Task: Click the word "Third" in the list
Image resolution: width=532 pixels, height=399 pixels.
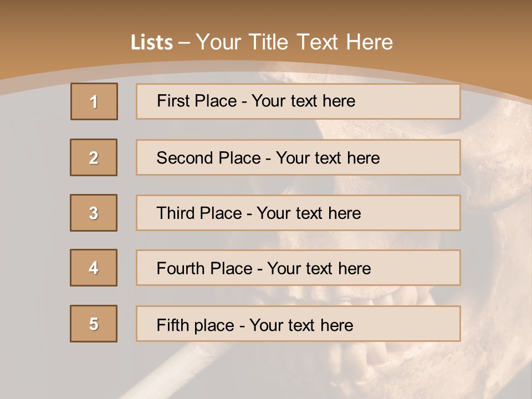Action: pyautogui.click(x=176, y=213)
